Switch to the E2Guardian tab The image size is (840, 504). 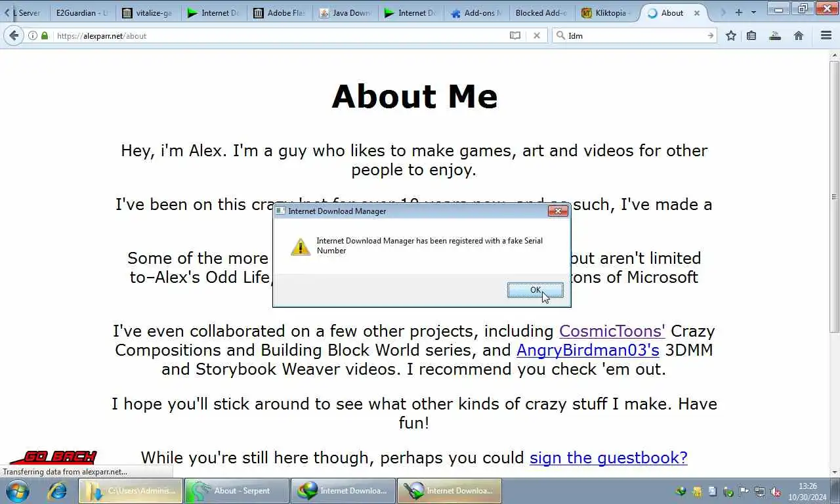(82, 12)
